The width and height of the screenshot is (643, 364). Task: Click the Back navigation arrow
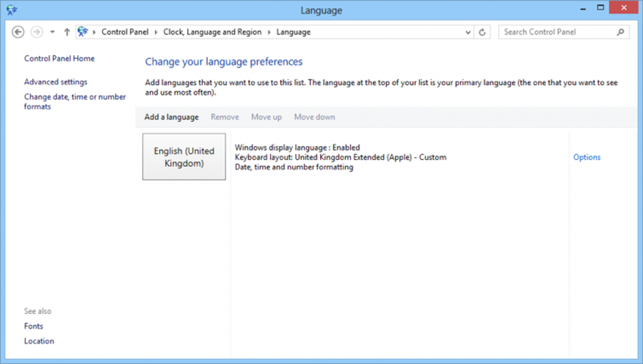point(18,32)
